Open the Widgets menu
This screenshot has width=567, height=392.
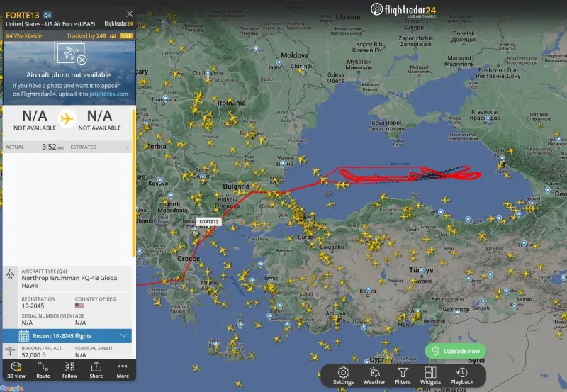430,376
